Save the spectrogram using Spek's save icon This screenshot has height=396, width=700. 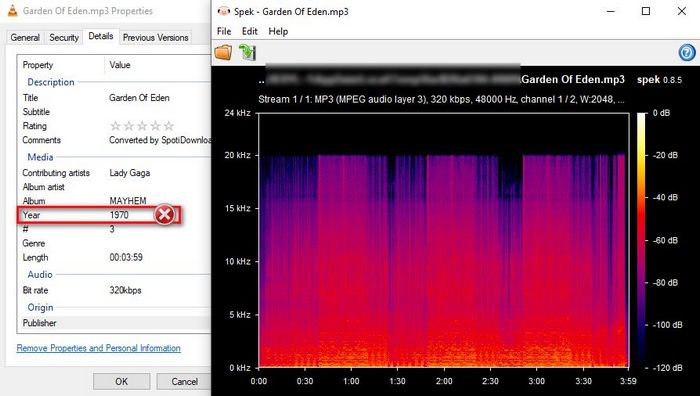pos(247,52)
